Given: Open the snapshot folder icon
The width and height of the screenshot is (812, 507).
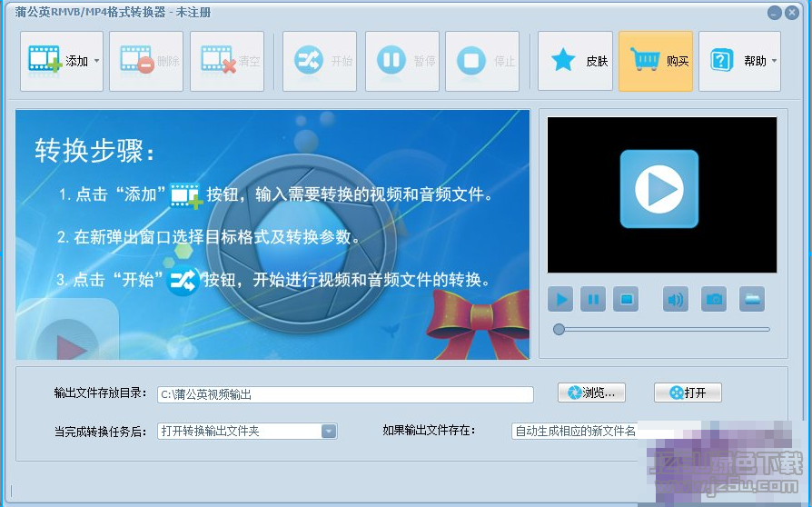Looking at the screenshot, I should point(752,299).
